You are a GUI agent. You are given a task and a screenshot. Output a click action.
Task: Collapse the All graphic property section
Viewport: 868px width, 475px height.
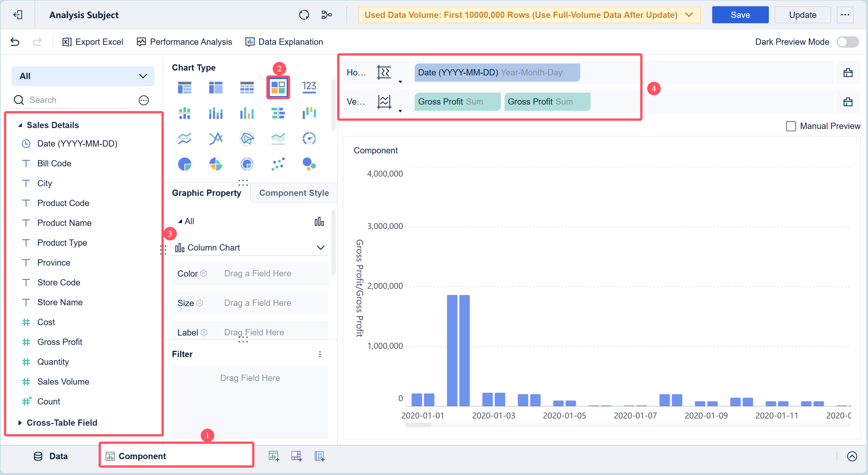tap(180, 221)
